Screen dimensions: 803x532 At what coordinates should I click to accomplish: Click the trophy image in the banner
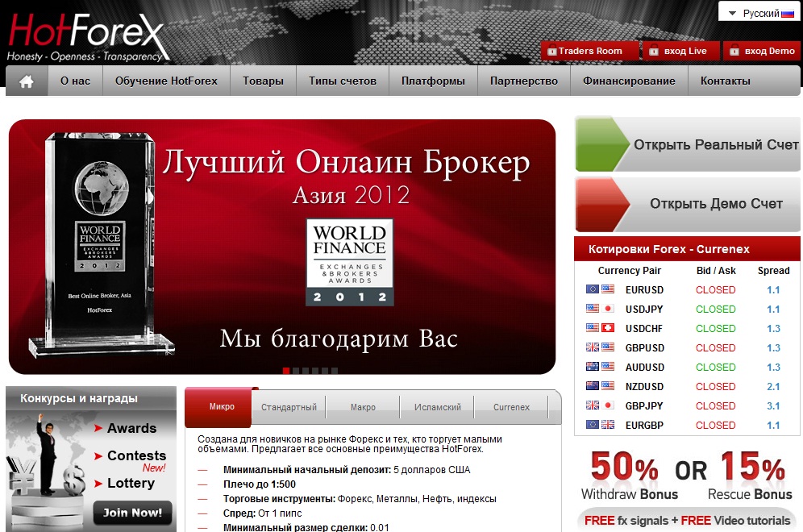tap(101, 243)
